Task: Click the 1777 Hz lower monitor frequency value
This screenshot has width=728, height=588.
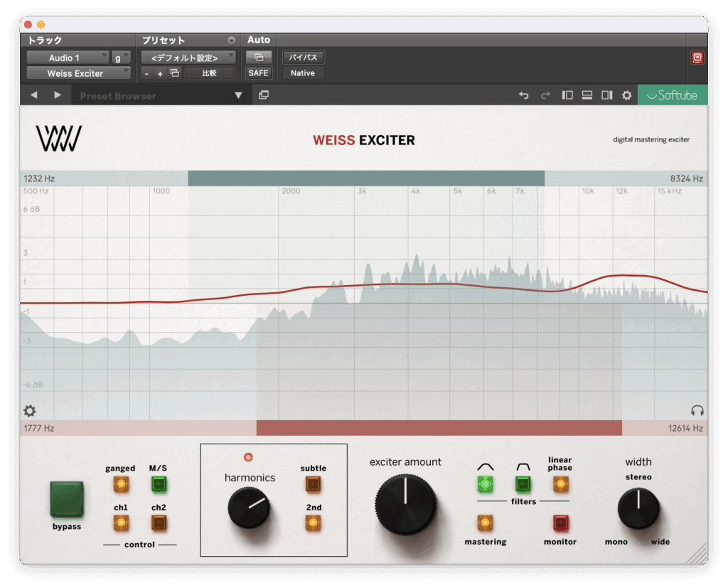Action: [x=39, y=428]
